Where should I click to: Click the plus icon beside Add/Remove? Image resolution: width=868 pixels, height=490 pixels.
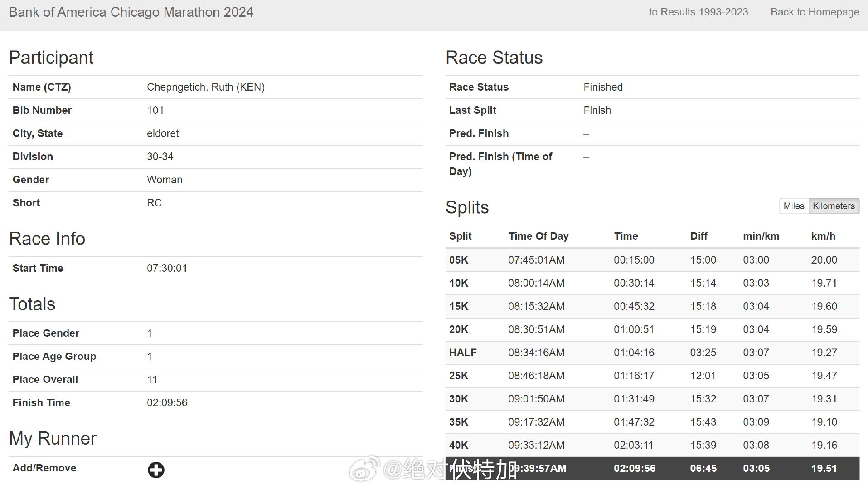156,470
